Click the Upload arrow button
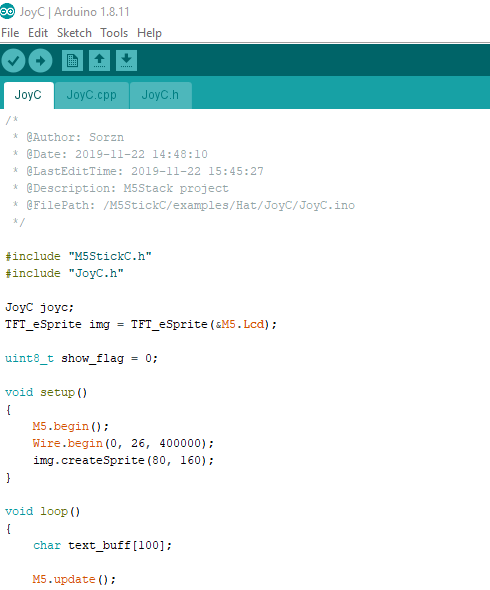Screen dimensions: 490x590 41,61
